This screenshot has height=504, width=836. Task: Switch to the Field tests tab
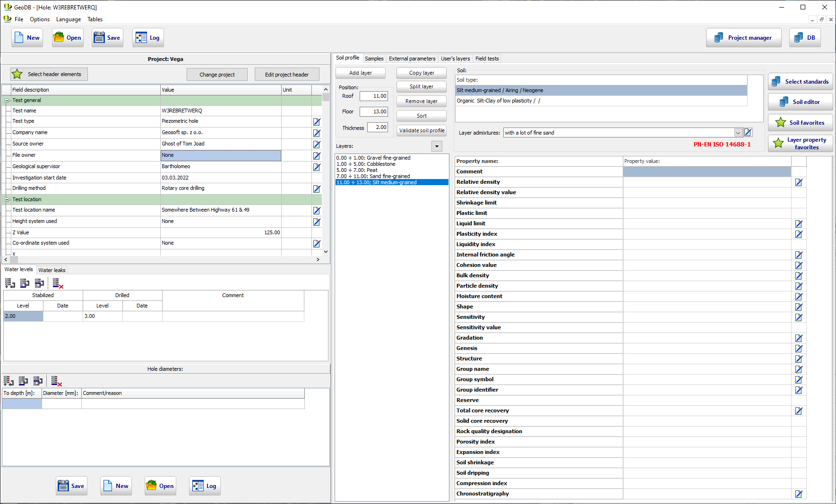487,59
